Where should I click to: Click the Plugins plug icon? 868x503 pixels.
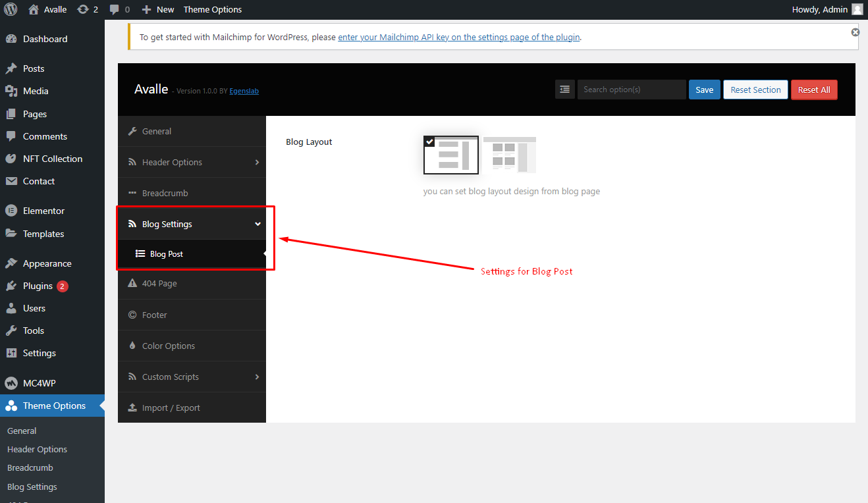(11, 286)
